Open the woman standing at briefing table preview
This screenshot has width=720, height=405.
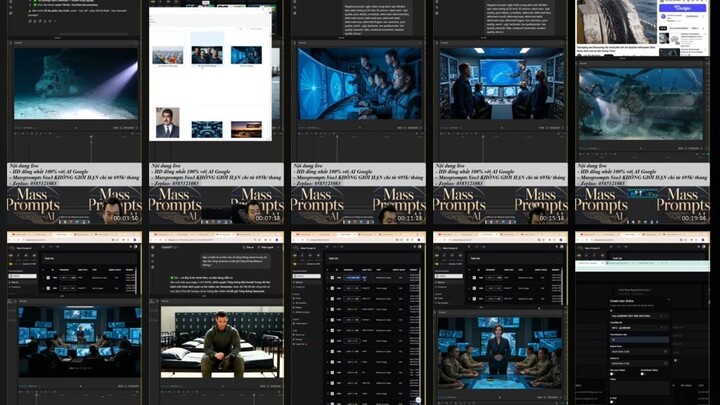click(500, 353)
